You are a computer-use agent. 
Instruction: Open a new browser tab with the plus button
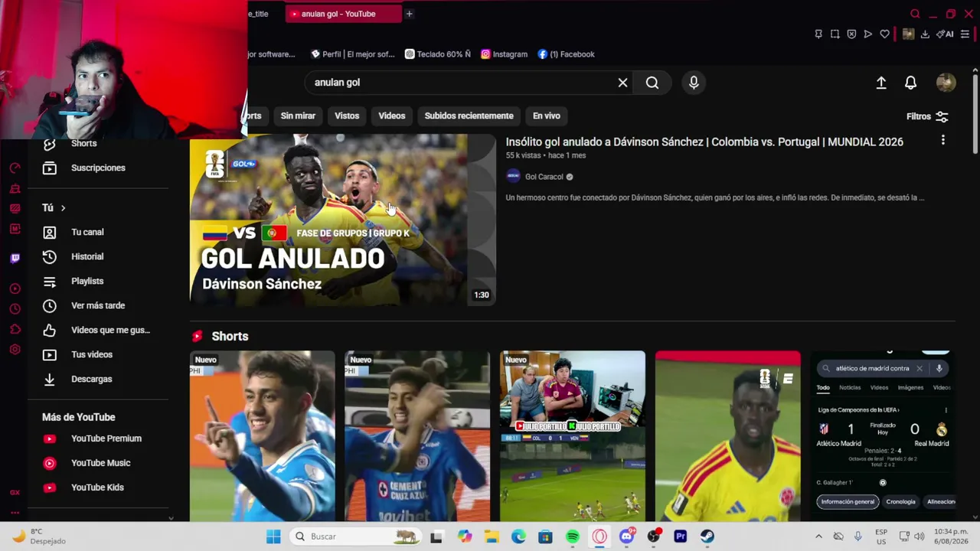409,14
